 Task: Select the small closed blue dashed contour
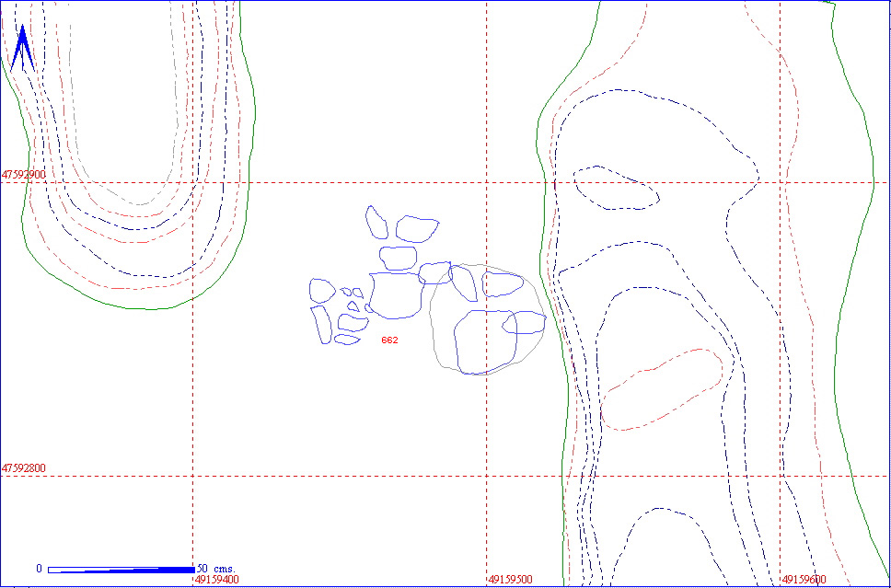(x=617, y=188)
